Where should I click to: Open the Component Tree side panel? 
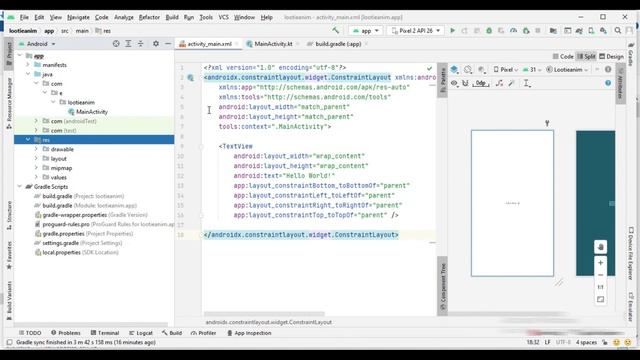click(x=442, y=287)
